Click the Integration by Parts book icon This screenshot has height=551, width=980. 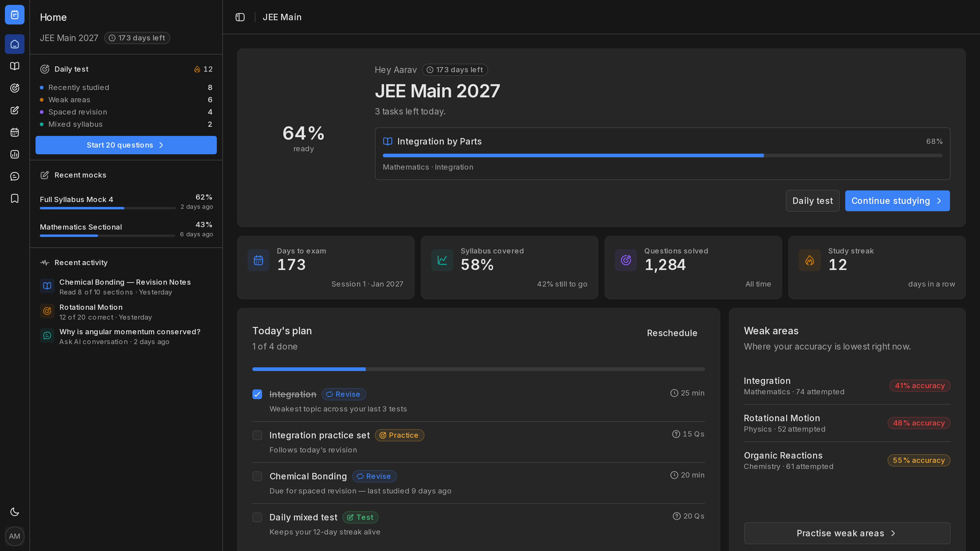click(x=388, y=141)
